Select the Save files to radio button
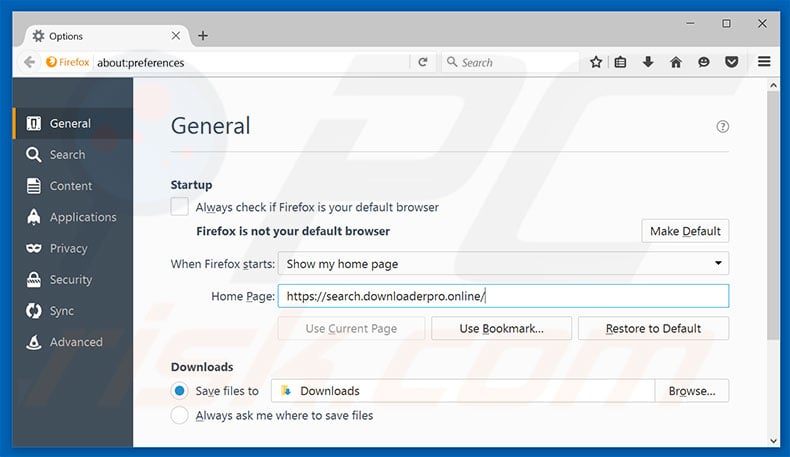This screenshot has height=457, width=790. coord(179,390)
